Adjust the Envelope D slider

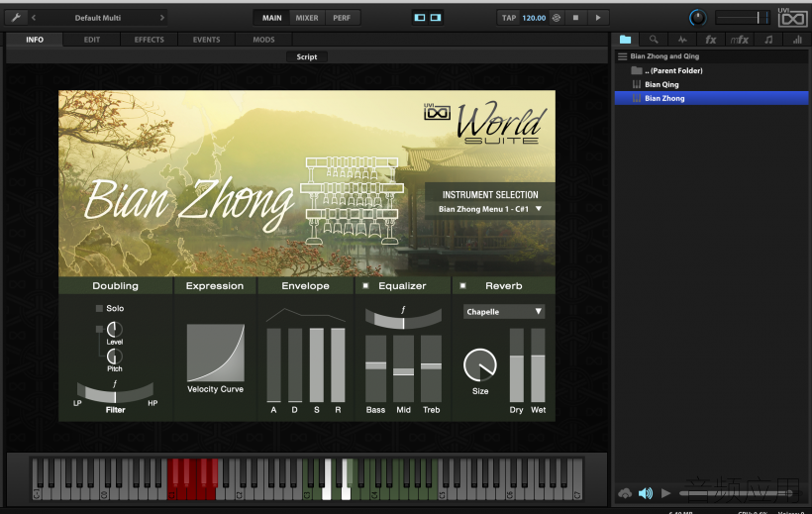pyautogui.click(x=295, y=364)
